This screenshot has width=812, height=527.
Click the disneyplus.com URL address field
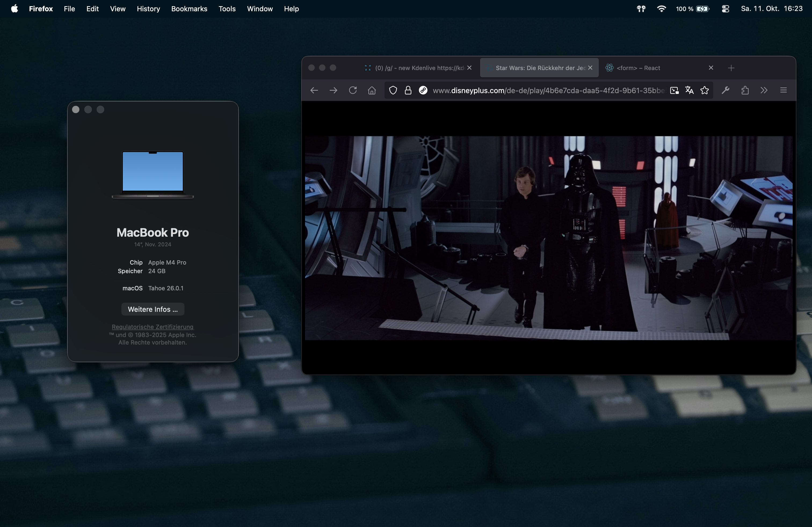point(546,90)
